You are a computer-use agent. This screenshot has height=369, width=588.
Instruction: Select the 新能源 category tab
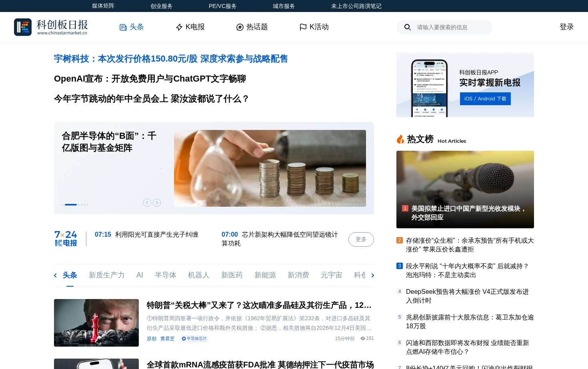(x=265, y=275)
